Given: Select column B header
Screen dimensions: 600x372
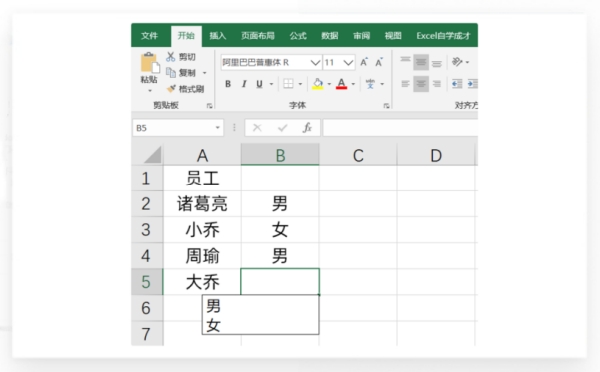Looking at the screenshot, I should (x=280, y=155).
